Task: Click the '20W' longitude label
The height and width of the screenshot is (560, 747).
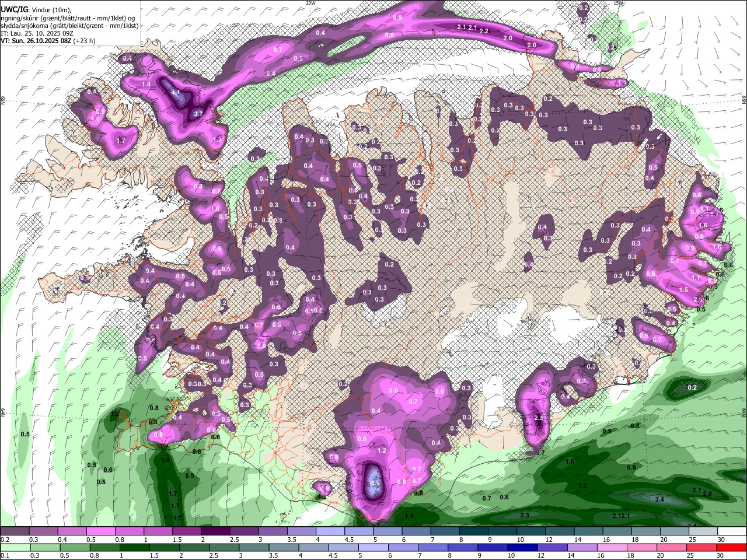Action: 310,3
